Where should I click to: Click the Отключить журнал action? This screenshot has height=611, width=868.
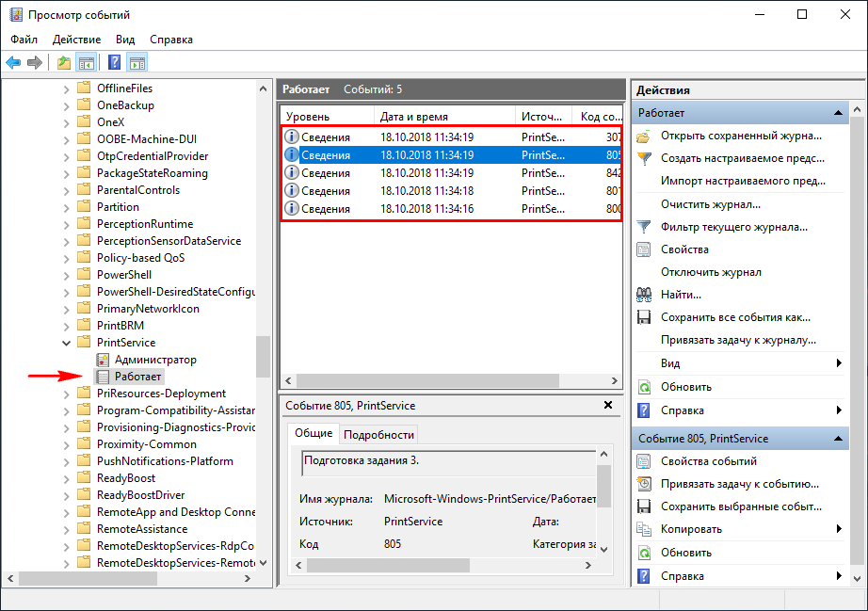(x=711, y=272)
